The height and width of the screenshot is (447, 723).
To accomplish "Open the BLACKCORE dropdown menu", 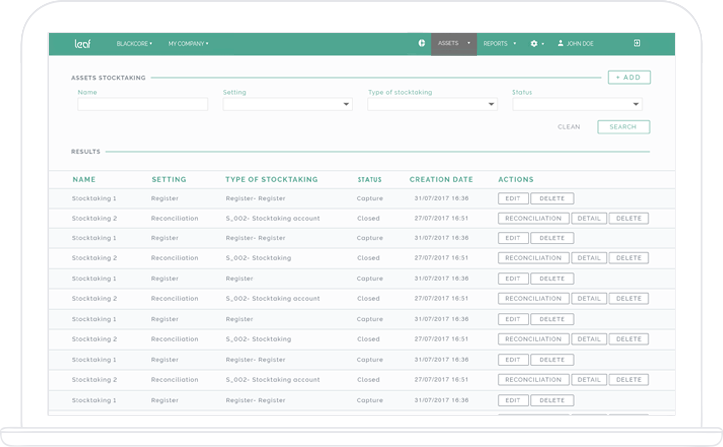I will click(134, 43).
